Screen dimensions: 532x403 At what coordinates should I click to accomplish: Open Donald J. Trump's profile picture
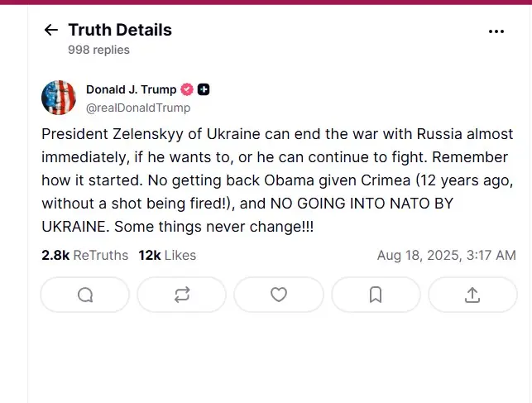coord(59,98)
